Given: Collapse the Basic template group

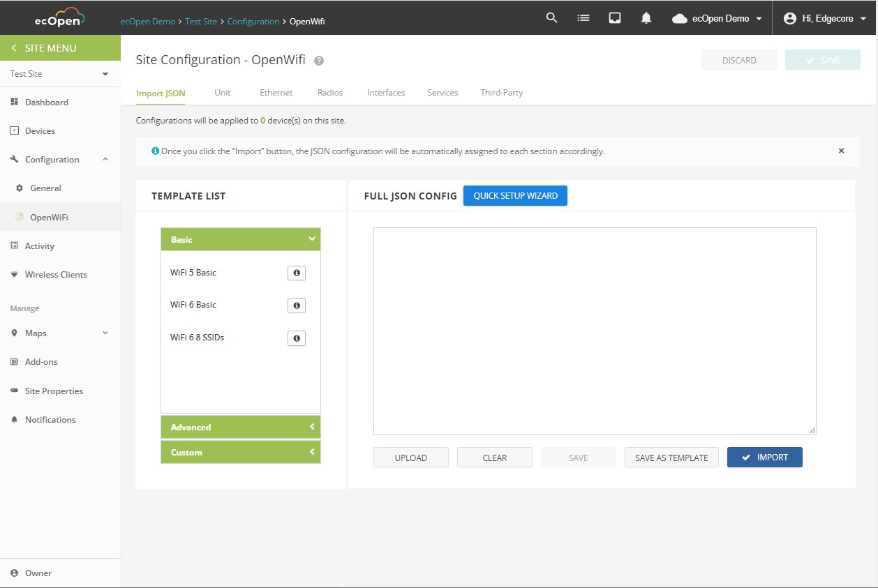Looking at the screenshot, I should point(241,239).
